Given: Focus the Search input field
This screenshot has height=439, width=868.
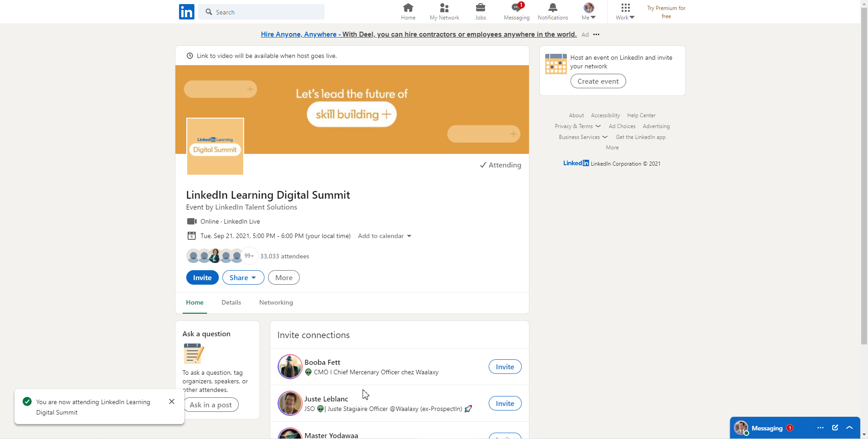Looking at the screenshot, I should [x=262, y=12].
